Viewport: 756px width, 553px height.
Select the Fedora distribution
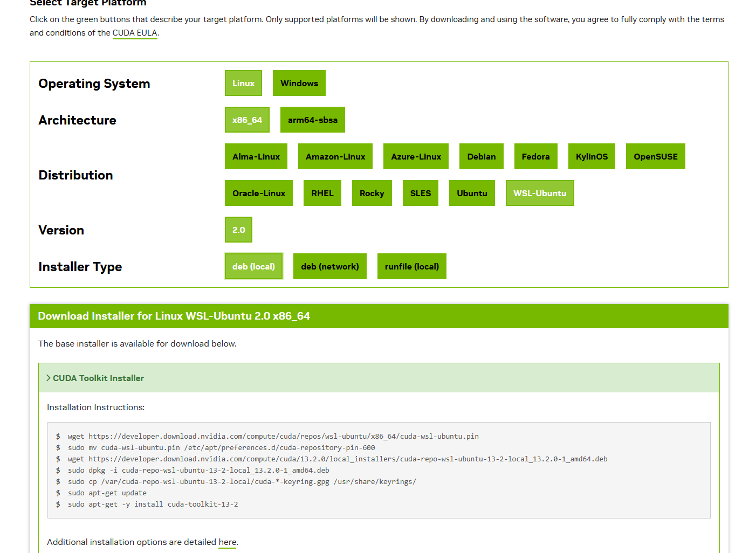pos(535,156)
